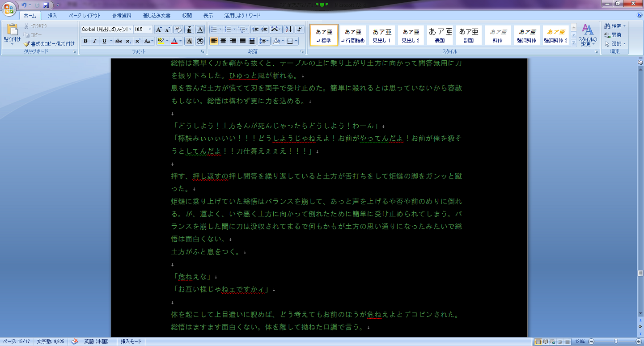Apply distributed alignment to the paragraph
This screenshot has height=346, width=644.
point(252,41)
